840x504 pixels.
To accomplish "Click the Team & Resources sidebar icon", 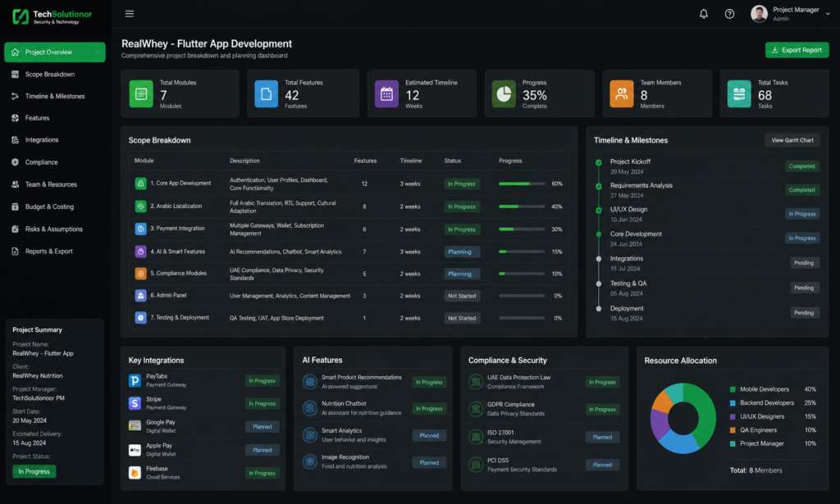I will 15,184.
